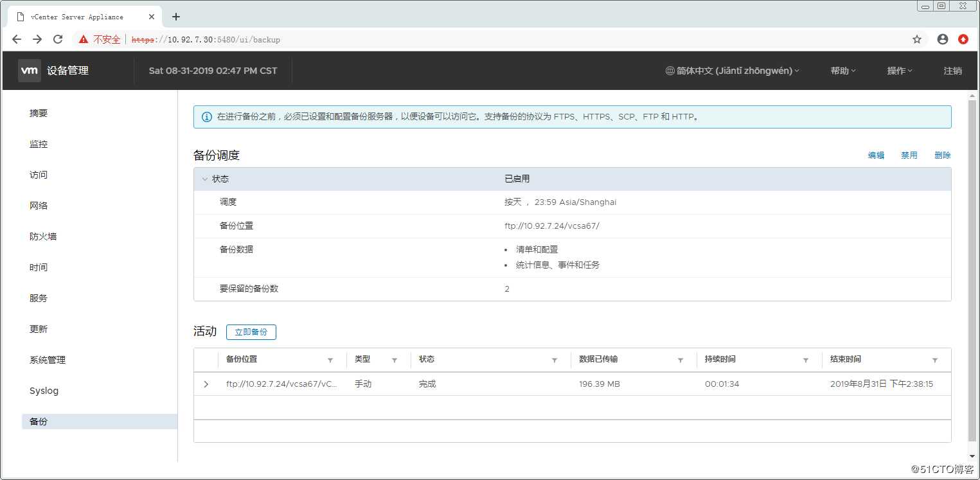Image resolution: width=980 pixels, height=480 pixels.
Task: Click the end time 2019年8月31日 cell
Action: pyautogui.click(x=882, y=384)
